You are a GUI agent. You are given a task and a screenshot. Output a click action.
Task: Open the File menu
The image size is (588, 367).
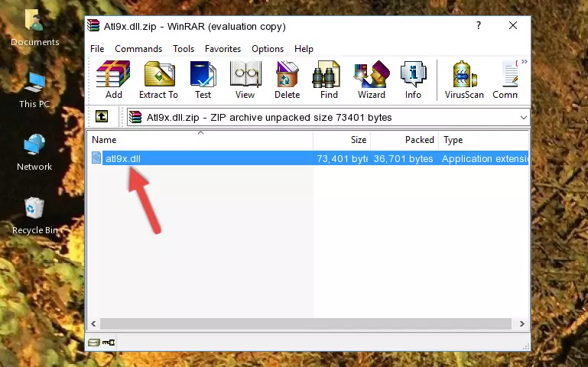pyautogui.click(x=97, y=49)
